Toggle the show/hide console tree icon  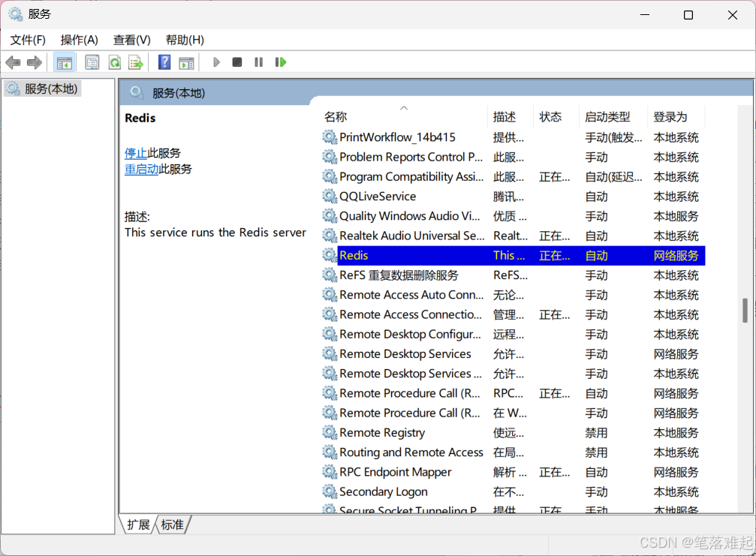coord(64,62)
